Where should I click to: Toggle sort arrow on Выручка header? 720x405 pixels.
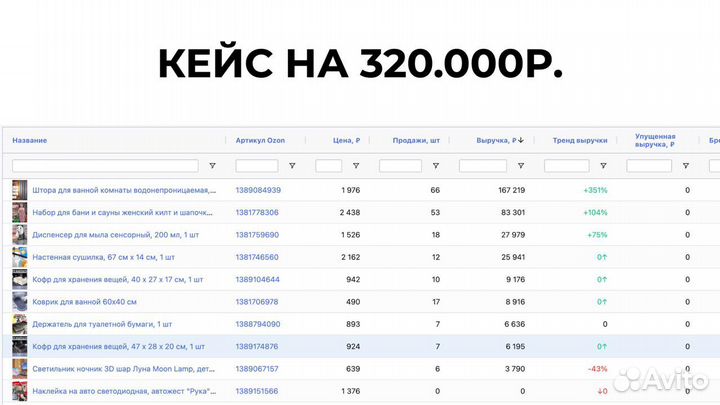521,141
